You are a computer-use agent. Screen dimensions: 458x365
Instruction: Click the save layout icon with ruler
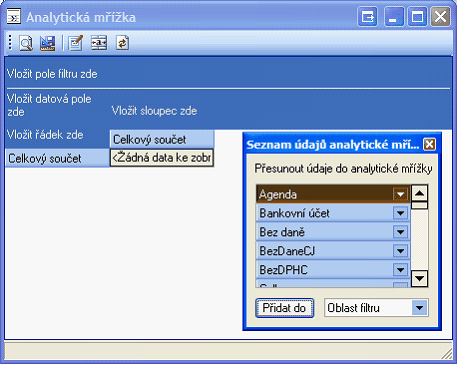(x=48, y=43)
